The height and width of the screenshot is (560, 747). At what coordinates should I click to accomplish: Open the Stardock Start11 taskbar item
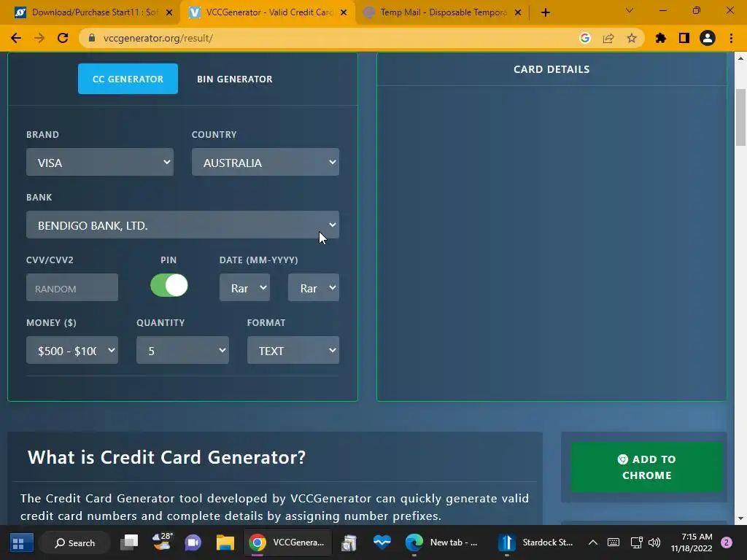536,542
